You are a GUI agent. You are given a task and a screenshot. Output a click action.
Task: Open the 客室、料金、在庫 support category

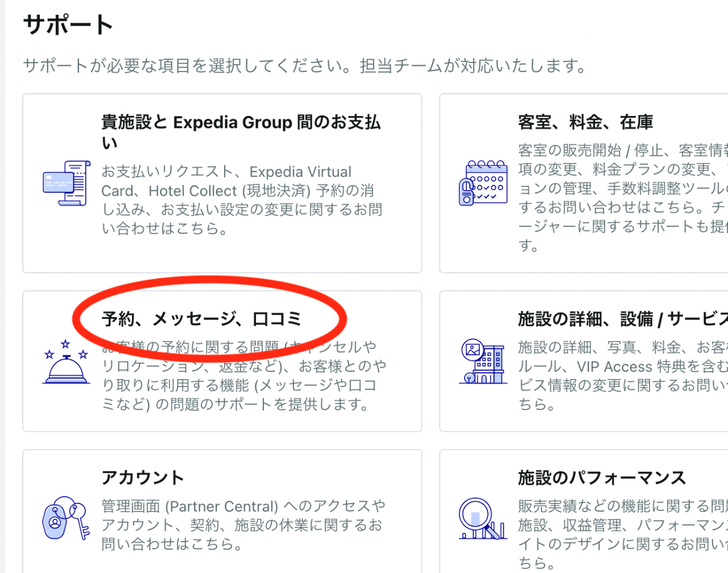point(585,122)
